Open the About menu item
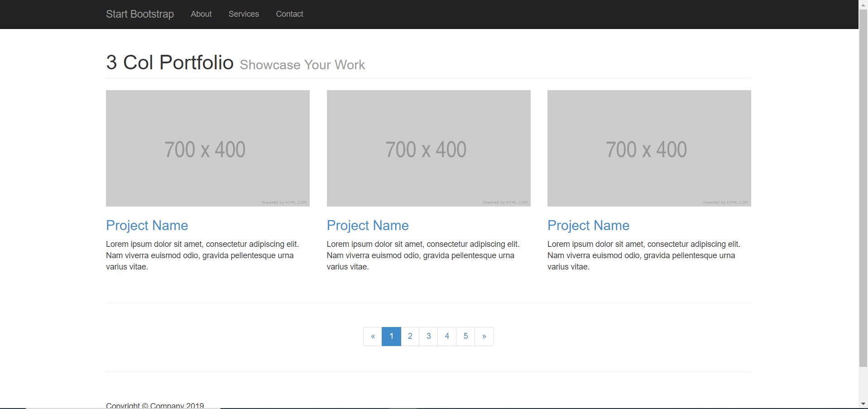This screenshot has height=409, width=868. 201,14
